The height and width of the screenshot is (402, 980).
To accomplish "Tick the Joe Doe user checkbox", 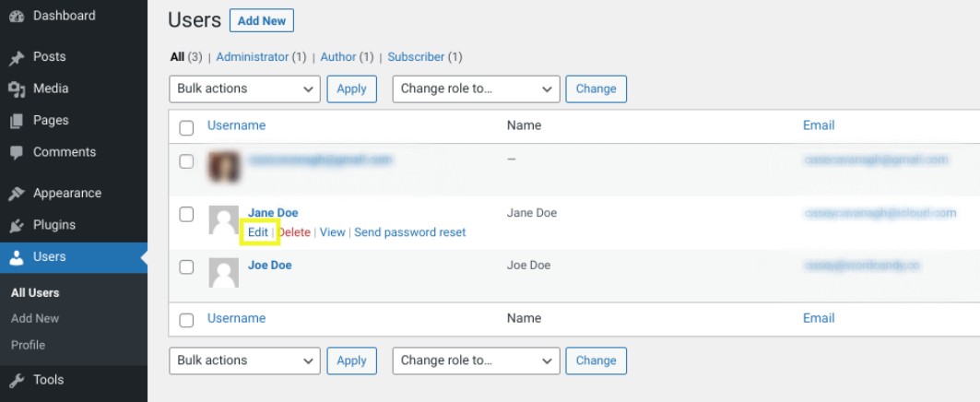I will coord(186,266).
